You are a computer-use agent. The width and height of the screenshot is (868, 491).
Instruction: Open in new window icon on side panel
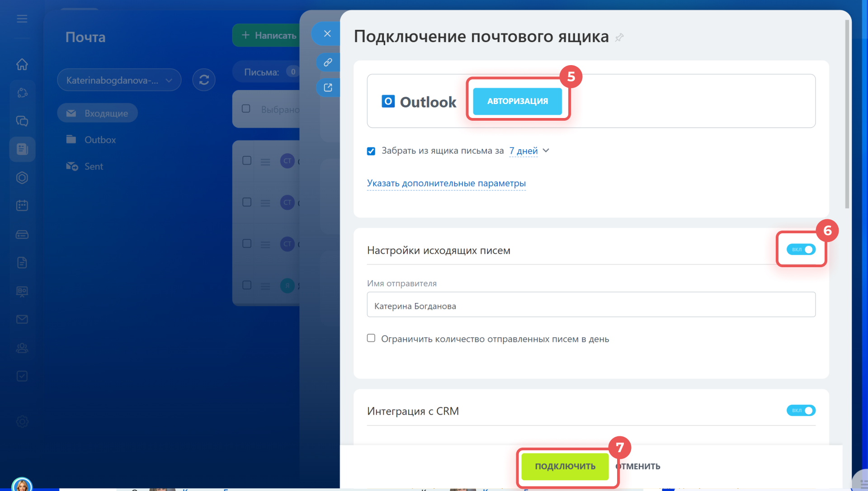click(328, 88)
